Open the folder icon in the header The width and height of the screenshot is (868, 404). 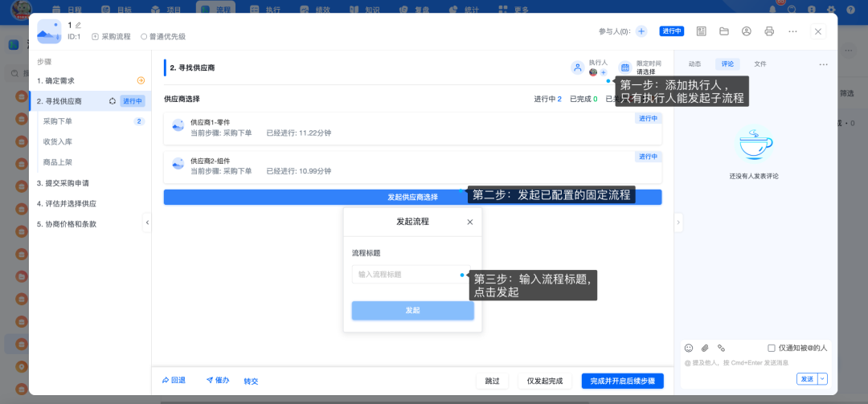pos(723,31)
